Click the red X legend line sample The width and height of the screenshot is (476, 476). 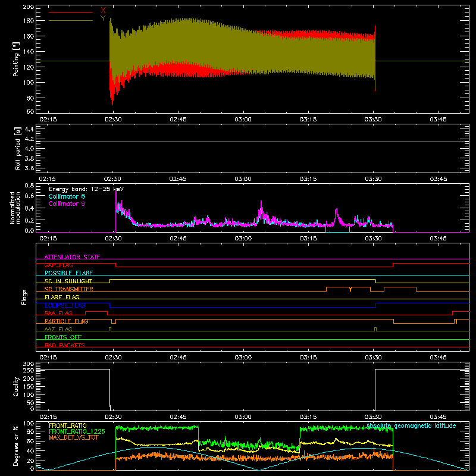(71, 12)
